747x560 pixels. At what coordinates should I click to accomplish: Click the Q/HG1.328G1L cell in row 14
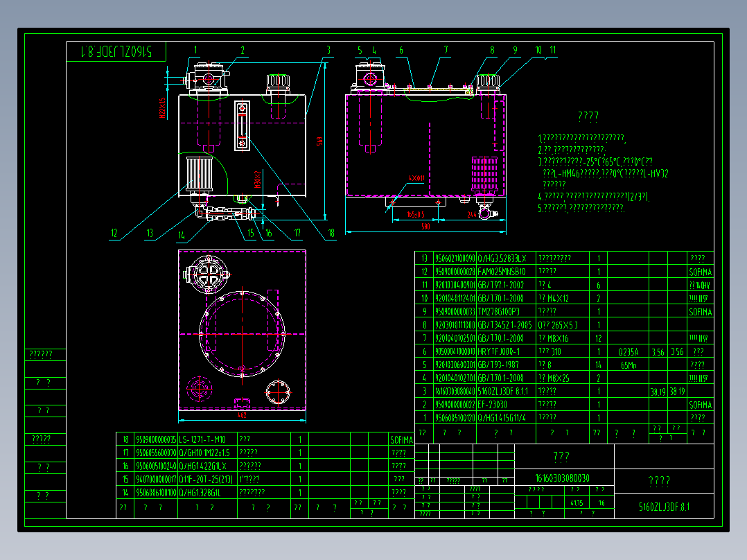[x=200, y=492]
